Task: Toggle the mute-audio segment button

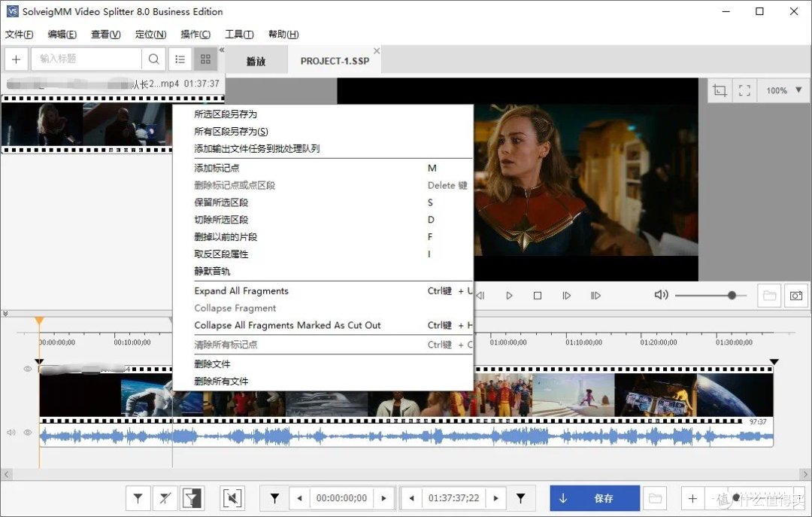Action: (232, 498)
